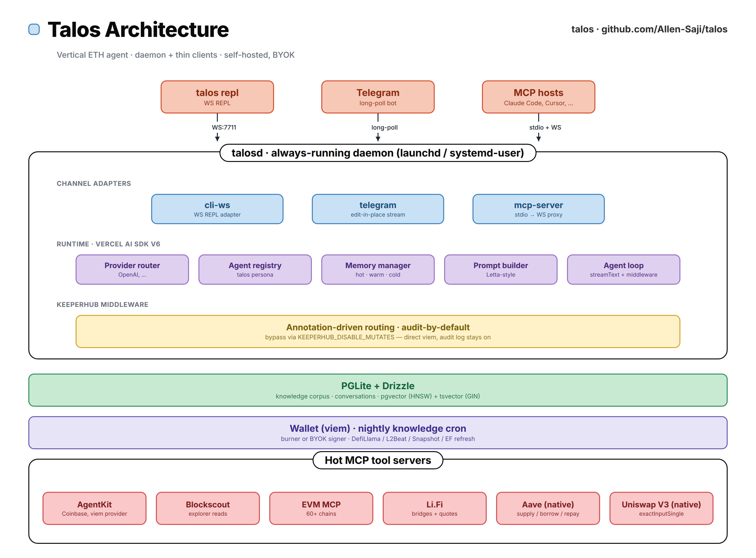This screenshot has height=558, width=756.
Task: Select the Provider router box
Action: pyautogui.click(x=132, y=270)
